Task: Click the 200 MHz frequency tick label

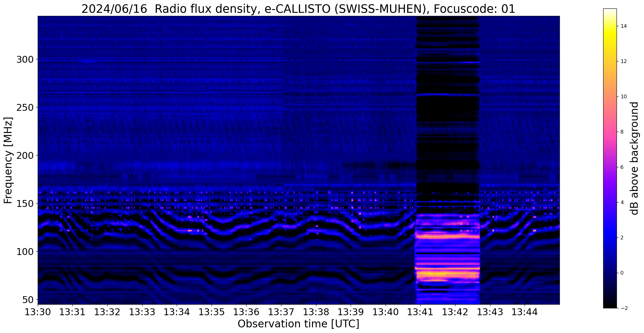Action: coord(25,155)
